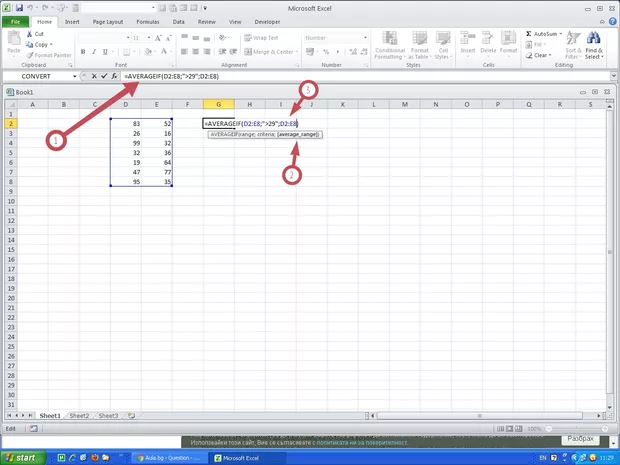Click the AutoSum sigma icon
The height and width of the screenshot is (465, 620).
click(x=529, y=34)
